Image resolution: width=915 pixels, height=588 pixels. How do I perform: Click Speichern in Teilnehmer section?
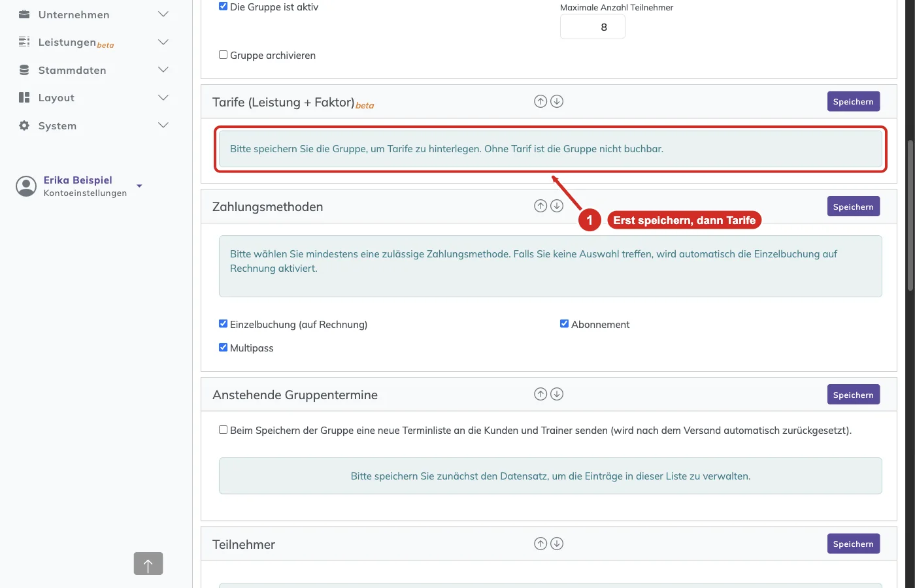tap(854, 544)
